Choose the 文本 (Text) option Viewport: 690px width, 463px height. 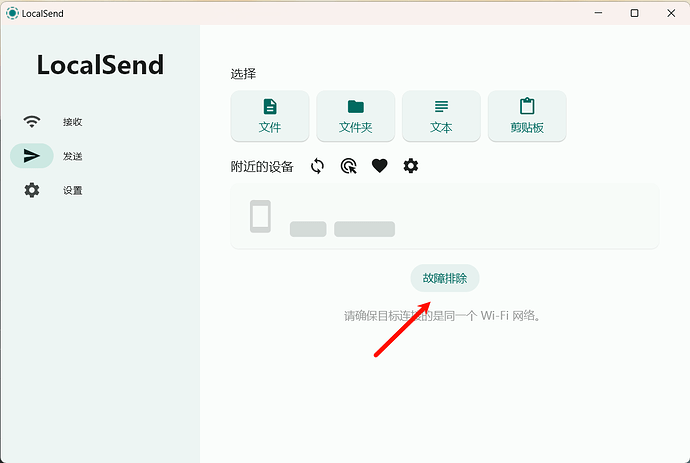(441, 116)
